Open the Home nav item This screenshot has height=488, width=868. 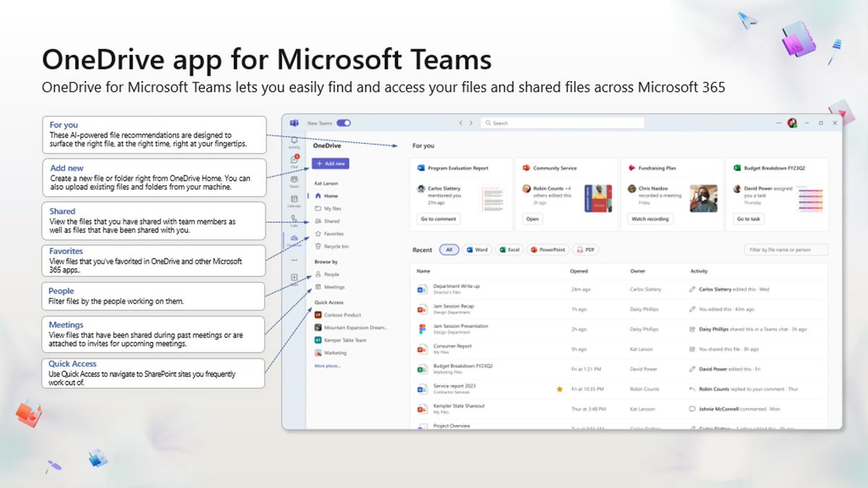(327, 196)
